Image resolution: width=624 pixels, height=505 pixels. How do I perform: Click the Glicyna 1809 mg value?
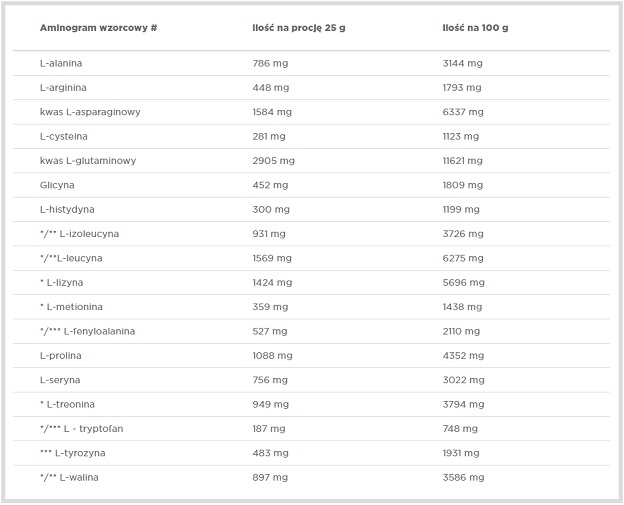pyautogui.click(x=462, y=185)
